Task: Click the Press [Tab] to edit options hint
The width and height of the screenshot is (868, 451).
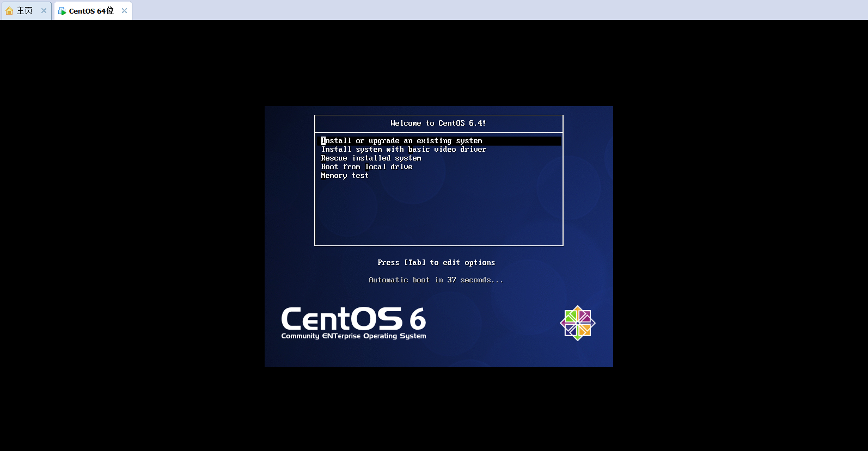Action: click(x=436, y=263)
